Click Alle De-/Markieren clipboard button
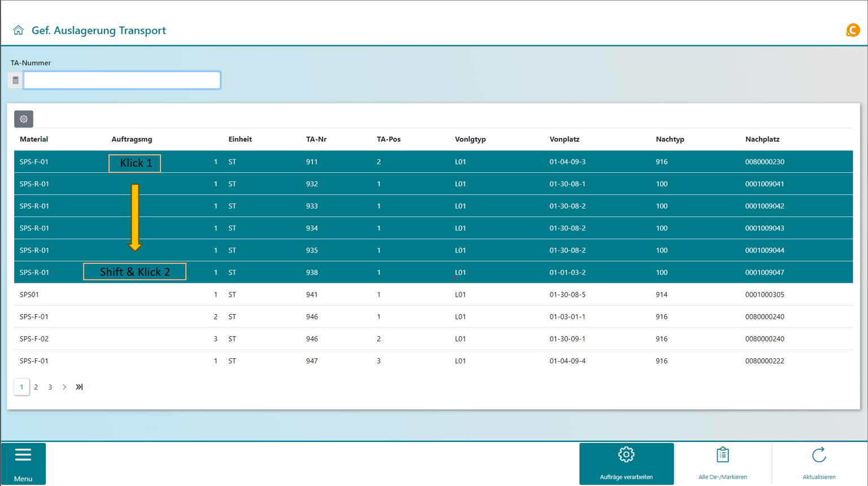 tap(722, 463)
